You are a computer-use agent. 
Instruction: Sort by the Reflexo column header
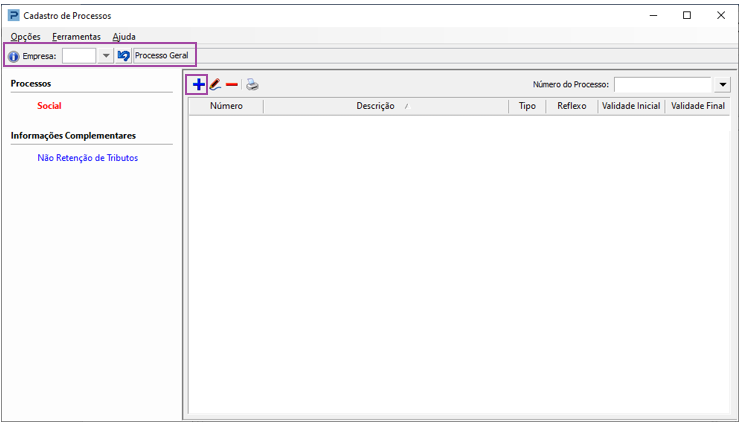click(x=571, y=106)
